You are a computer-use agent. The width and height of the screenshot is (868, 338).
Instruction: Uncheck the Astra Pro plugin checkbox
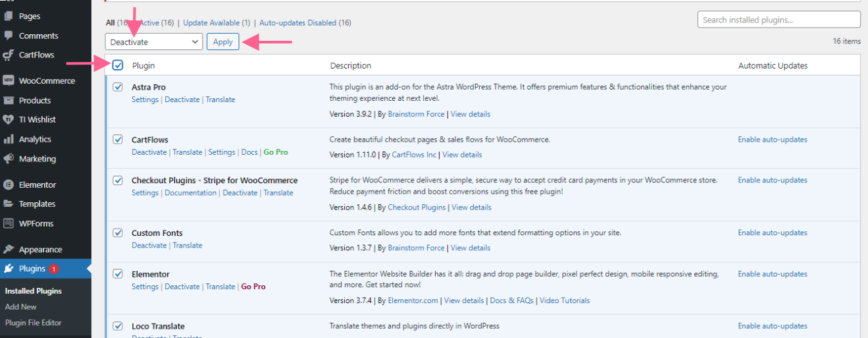point(118,86)
